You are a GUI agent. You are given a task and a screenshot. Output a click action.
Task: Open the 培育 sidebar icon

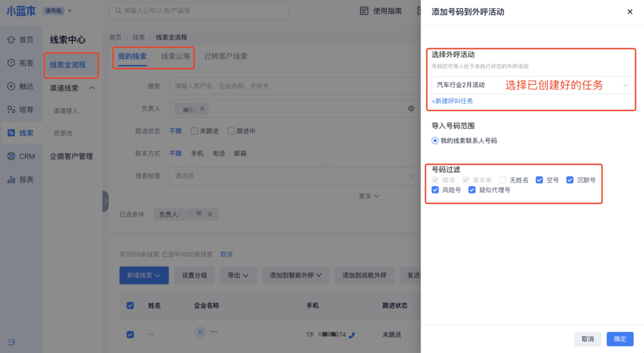11,109
